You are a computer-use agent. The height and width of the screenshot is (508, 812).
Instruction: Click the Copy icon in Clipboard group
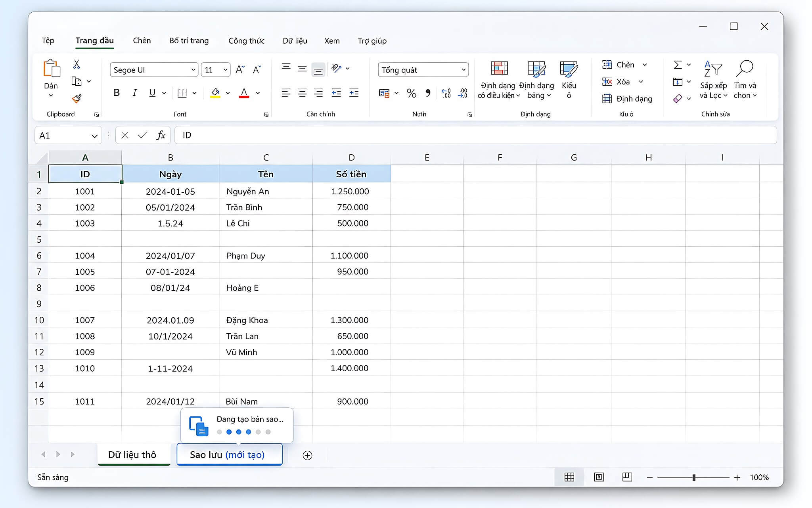[77, 81]
